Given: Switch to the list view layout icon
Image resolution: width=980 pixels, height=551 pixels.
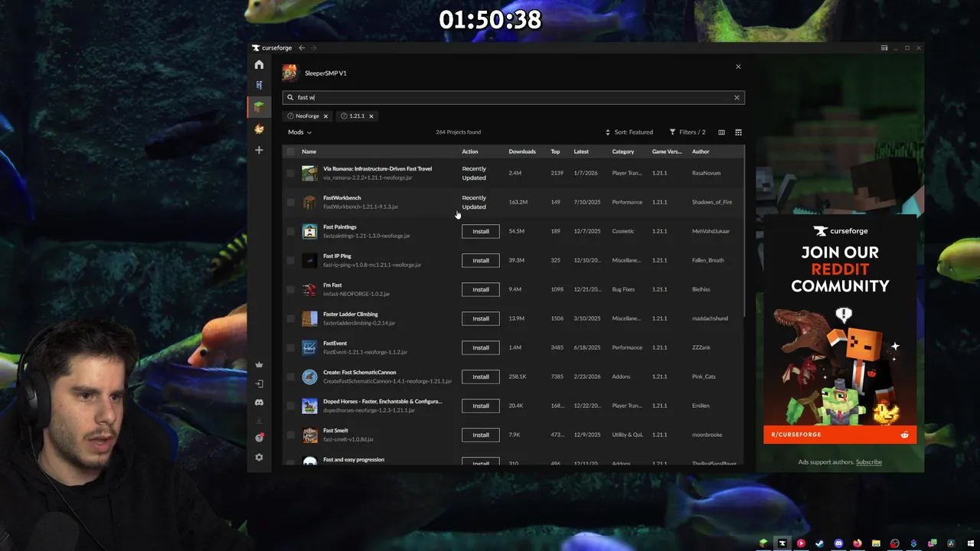Looking at the screenshot, I should (x=721, y=132).
